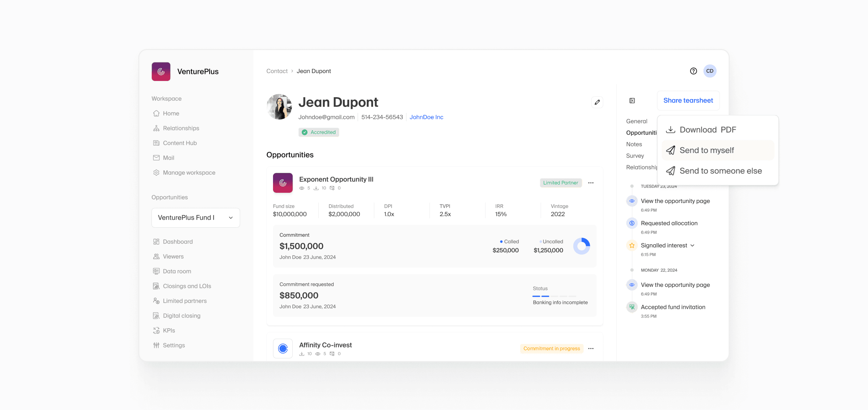Collapse the right sidebar panel icon

pyautogui.click(x=632, y=101)
